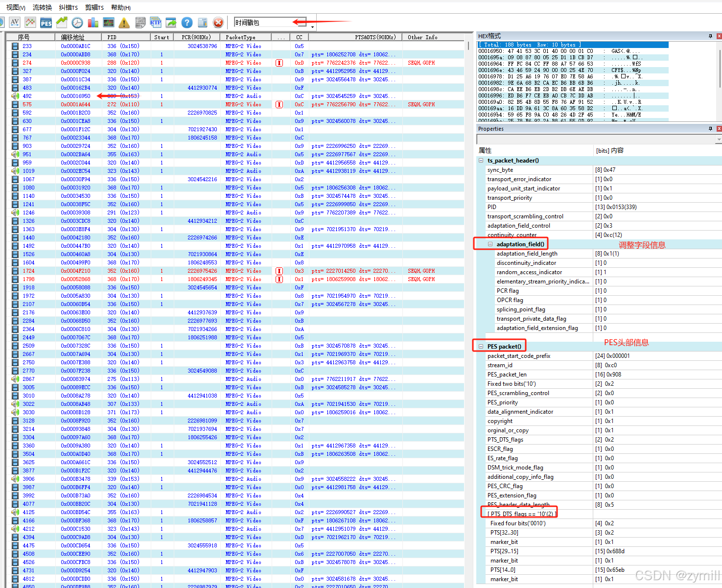Click audio speaker icon of packet 492
This screenshot has width=722, height=588.
[x=15, y=96]
